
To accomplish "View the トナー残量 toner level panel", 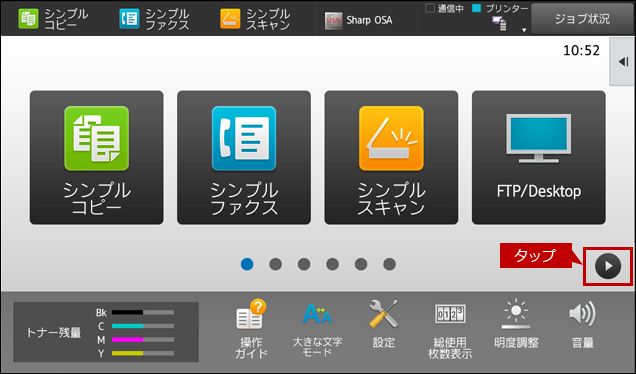I will (106, 332).
